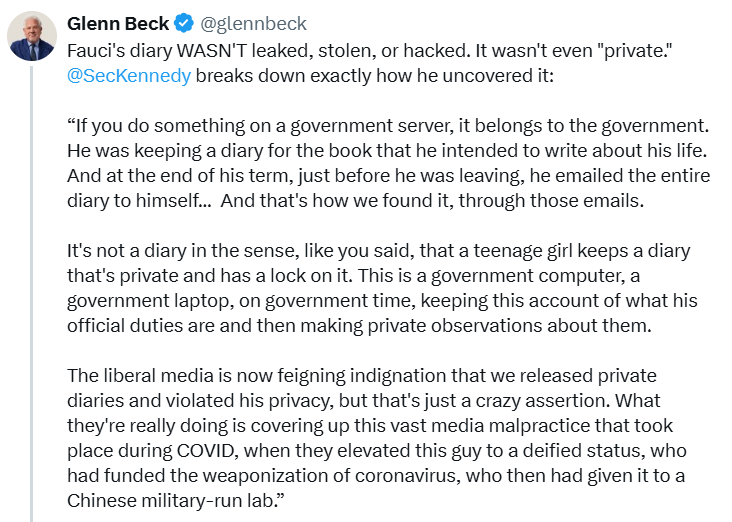Screen dimensions: 732x522
Task: Visit the @glennbeck handle link
Action: pyautogui.click(x=253, y=24)
